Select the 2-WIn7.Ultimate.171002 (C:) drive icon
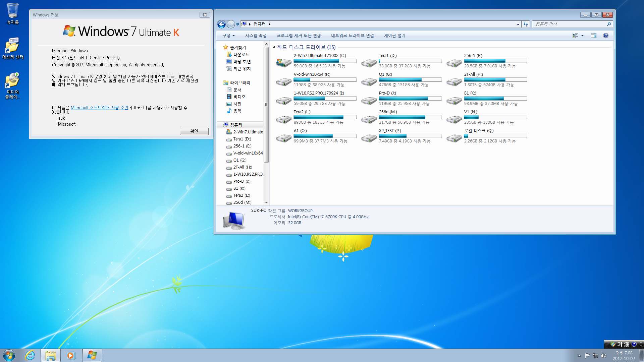 [284, 62]
